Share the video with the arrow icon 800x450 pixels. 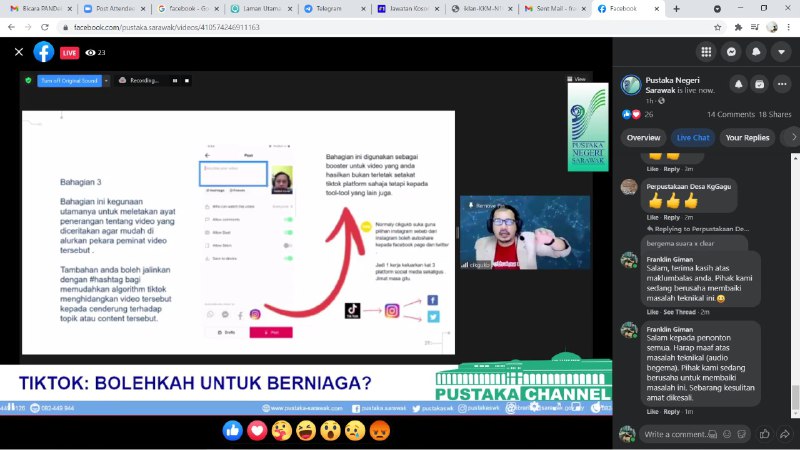tap(785, 434)
